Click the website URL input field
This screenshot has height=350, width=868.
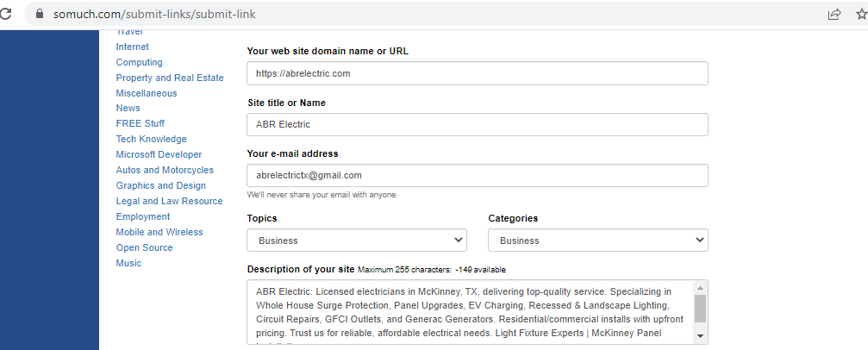[x=478, y=73]
